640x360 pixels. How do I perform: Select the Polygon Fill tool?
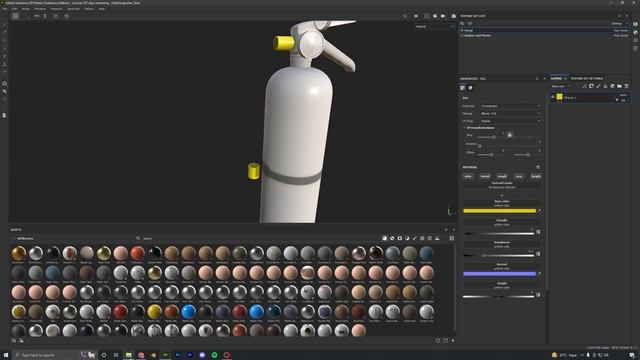[x=4, y=49]
